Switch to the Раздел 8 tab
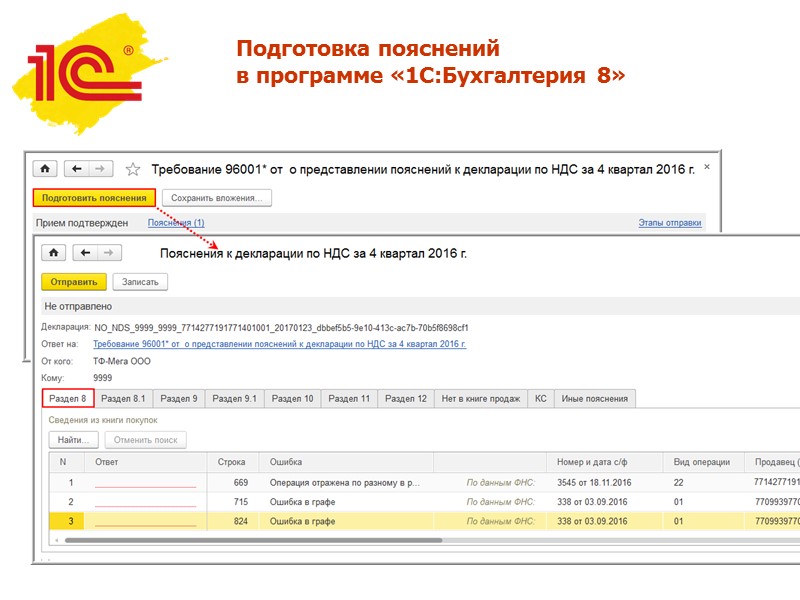 coord(68,398)
